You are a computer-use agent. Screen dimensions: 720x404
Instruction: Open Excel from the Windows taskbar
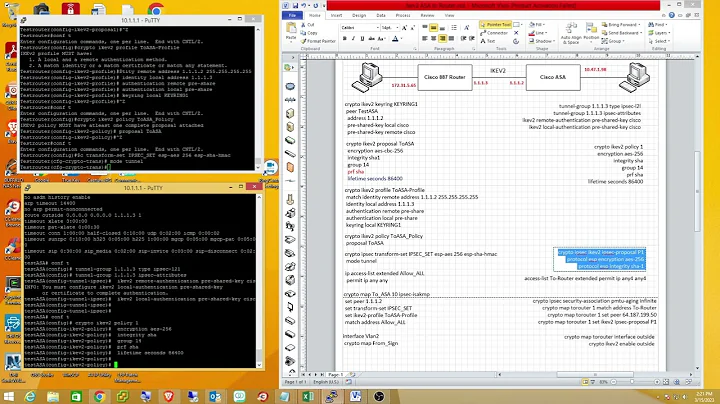tap(308, 396)
